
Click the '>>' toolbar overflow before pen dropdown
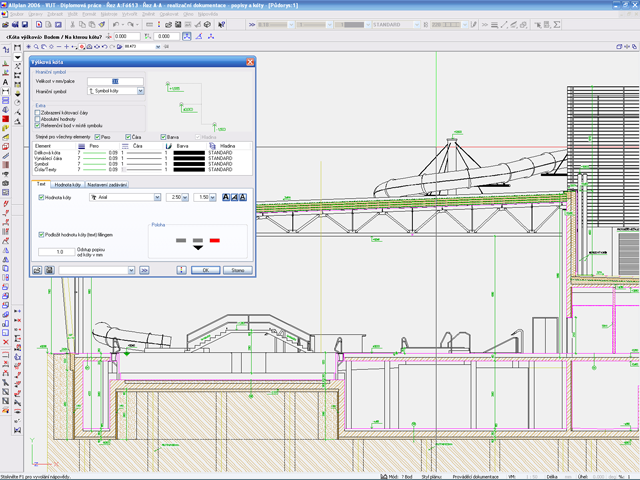coord(252,24)
